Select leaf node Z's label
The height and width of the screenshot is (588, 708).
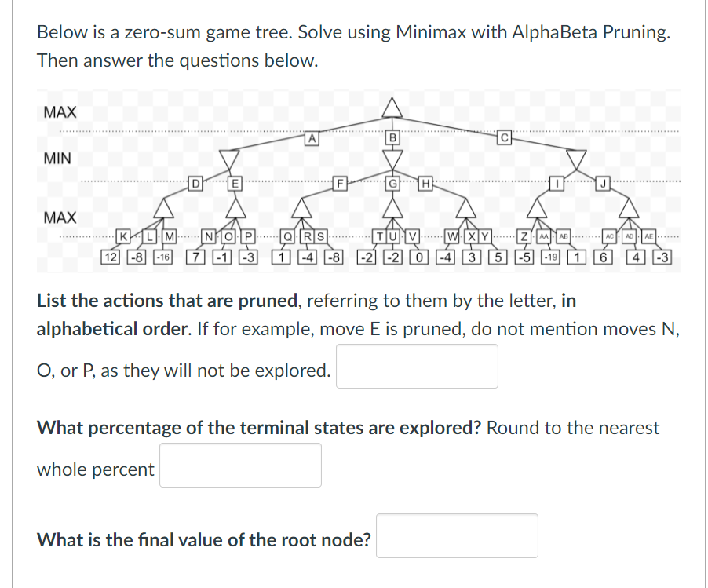tap(524, 236)
